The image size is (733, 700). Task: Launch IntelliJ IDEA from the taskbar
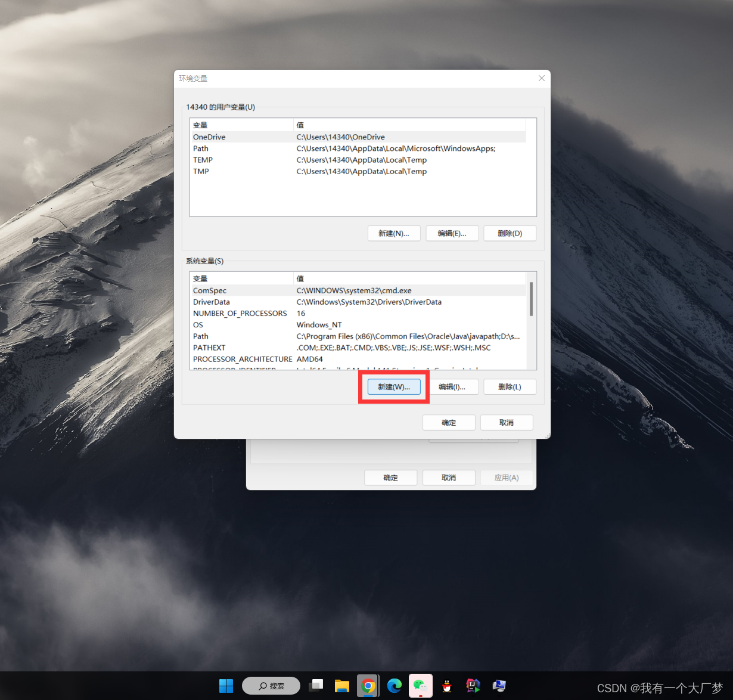(x=473, y=686)
